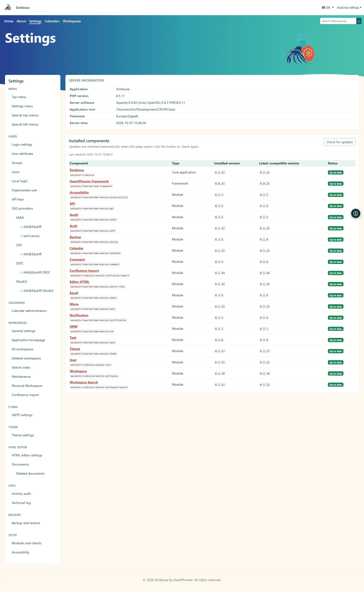The width and height of the screenshot is (364, 592).
Task: Open Special left menus
Action: tap(25, 124)
